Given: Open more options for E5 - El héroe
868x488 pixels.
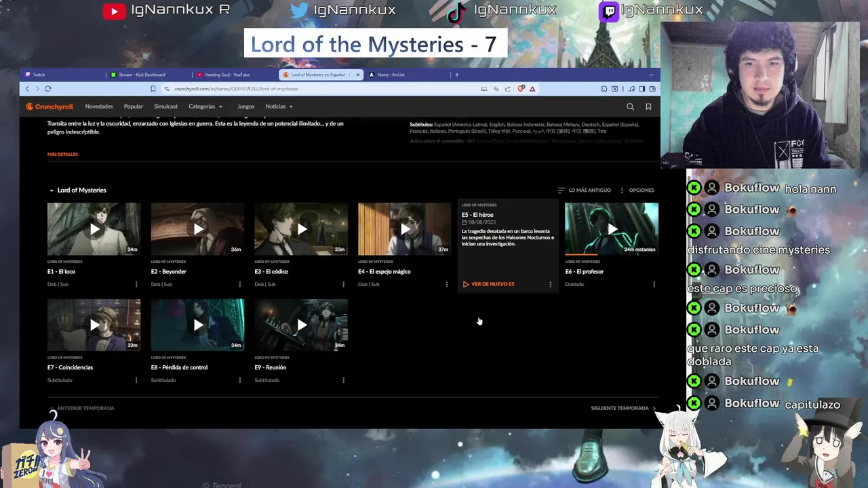Looking at the screenshot, I should pyautogui.click(x=550, y=285).
